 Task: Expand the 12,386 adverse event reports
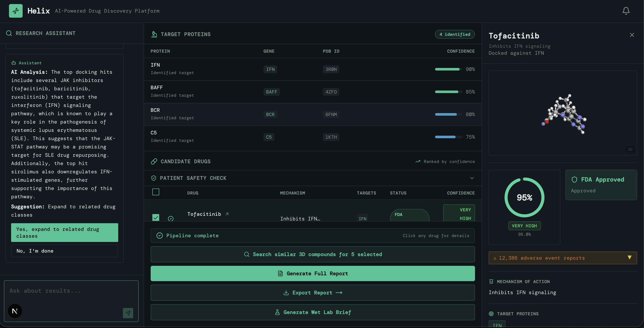[x=562, y=258]
